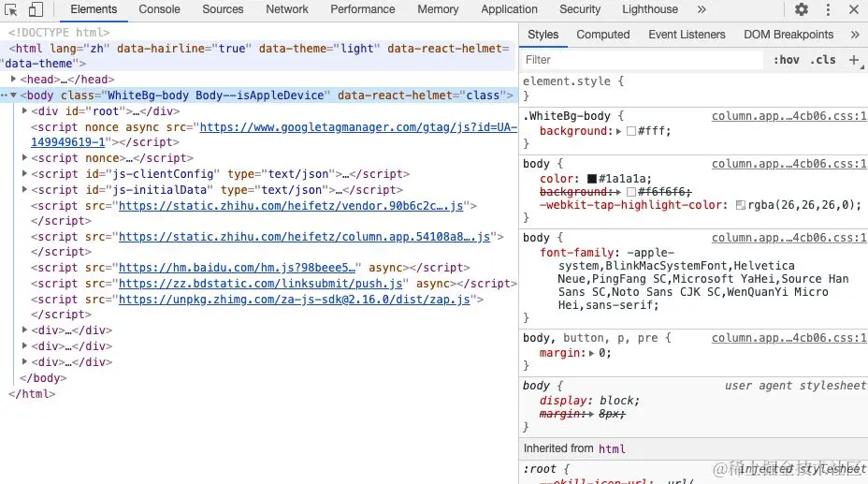Screen dimensions: 868x484
Task: Show more Styles pane tabs chevron
Action: [855, 35]
